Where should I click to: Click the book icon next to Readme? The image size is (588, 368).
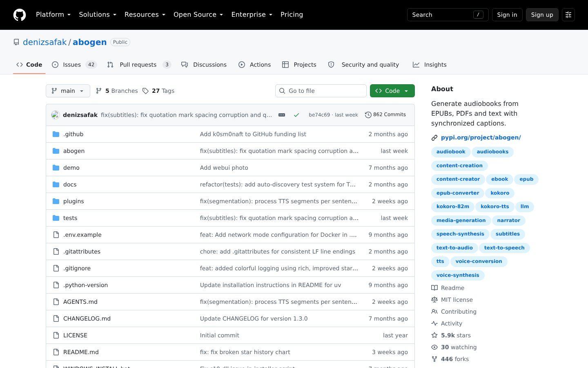point(434,288)
